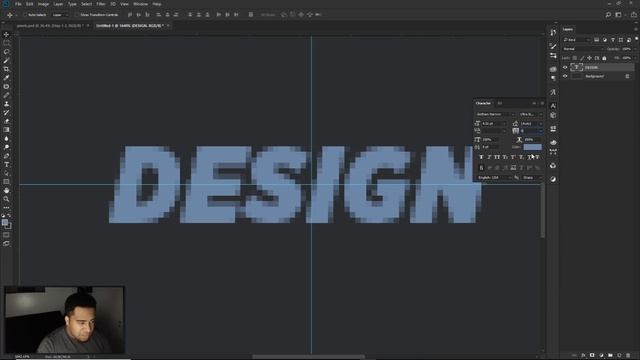Select the Crop tool
The height and width of the screenshot is (360, 640).
(6, 69)
